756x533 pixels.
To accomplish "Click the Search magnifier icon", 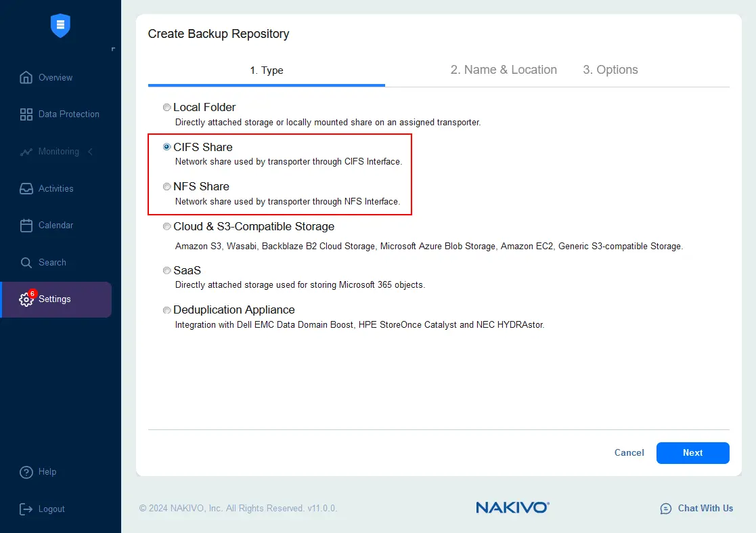I will 26,262.
